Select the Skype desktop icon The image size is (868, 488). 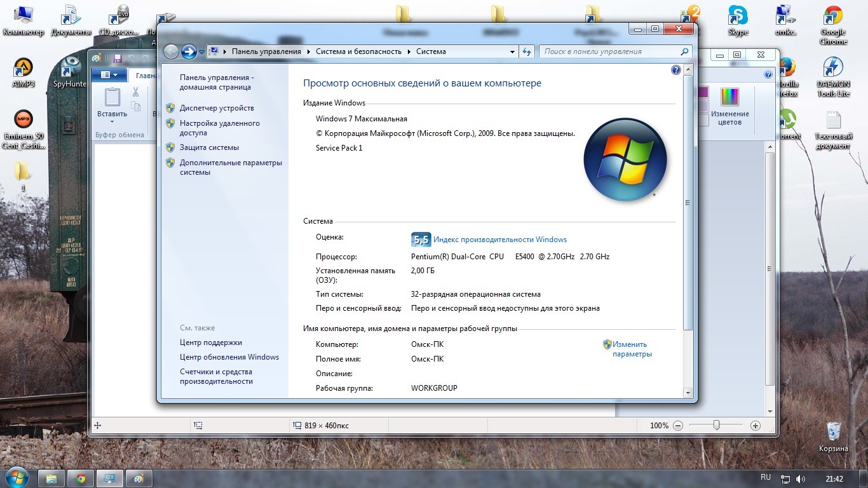[x=738, y=20]
